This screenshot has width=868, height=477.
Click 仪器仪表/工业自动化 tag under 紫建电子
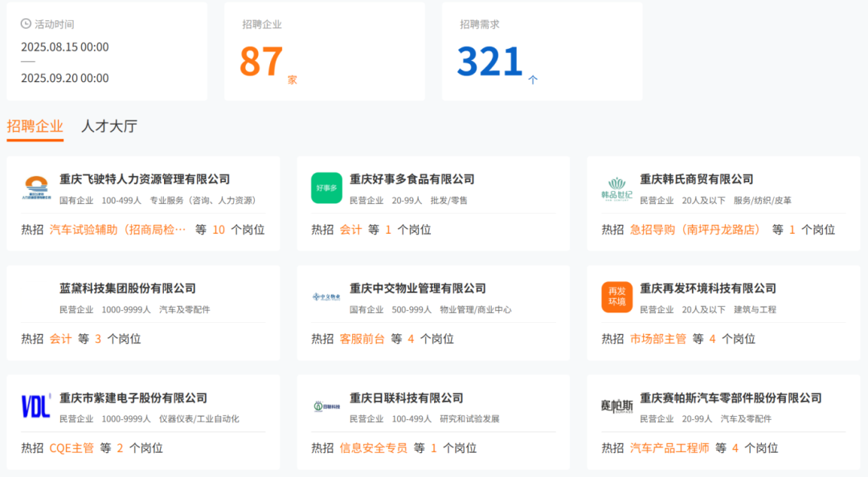[x=199, y=419]
